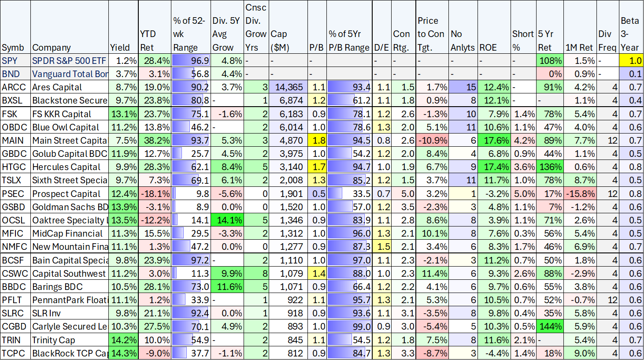Screen dimensions: 644x360
Task: Click the SPDR S&P 500 ETF cell
Action: [x=70, y=60]
